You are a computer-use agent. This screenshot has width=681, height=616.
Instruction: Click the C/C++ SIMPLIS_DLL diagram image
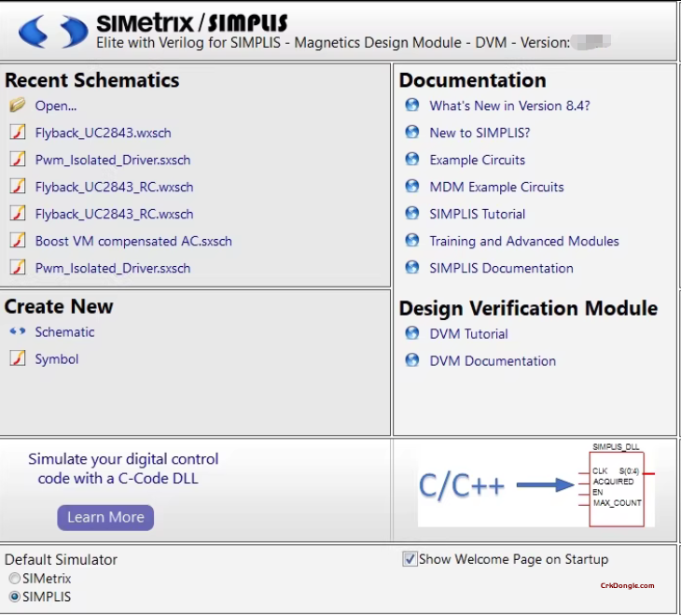(536, 485)
